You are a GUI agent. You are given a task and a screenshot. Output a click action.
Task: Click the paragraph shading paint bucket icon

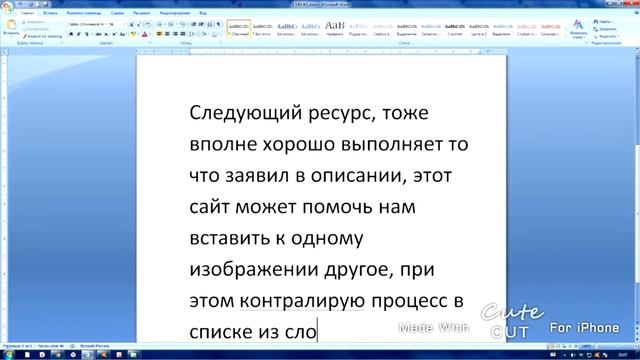point(204,34)
